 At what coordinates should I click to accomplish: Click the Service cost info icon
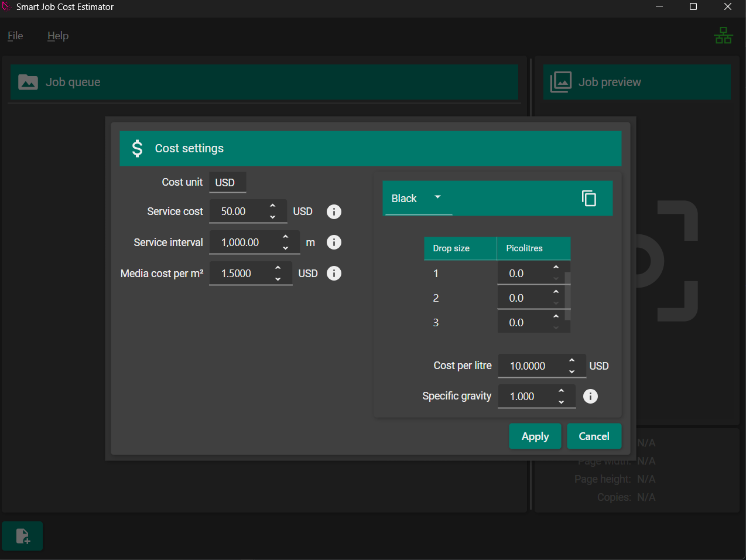tap(334, 211)
